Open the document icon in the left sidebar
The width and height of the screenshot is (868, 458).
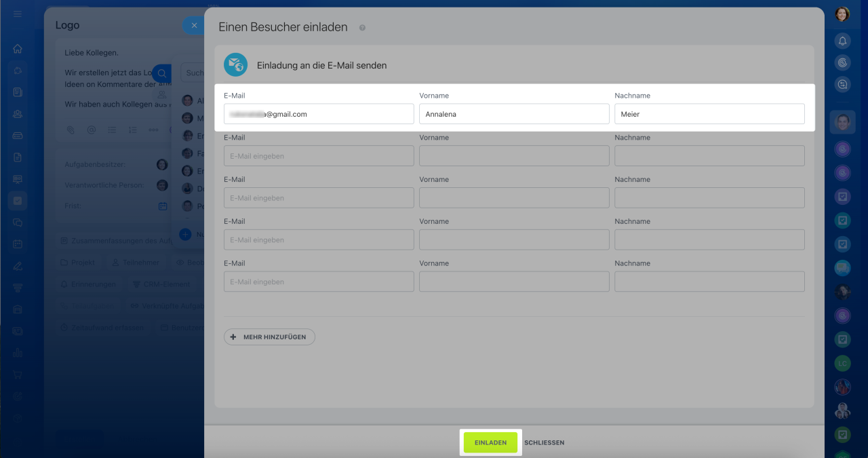[18, 157]
